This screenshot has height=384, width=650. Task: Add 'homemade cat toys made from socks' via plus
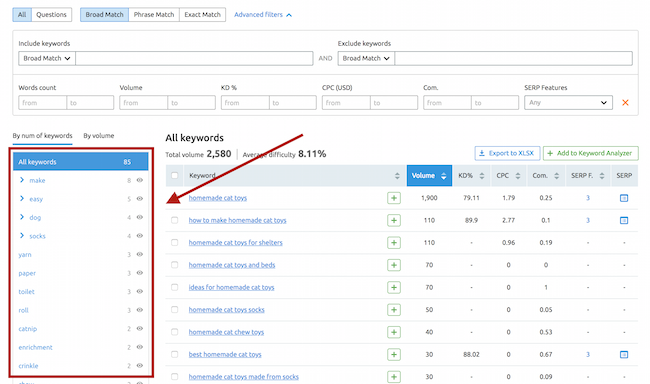[x=394, y=377]
